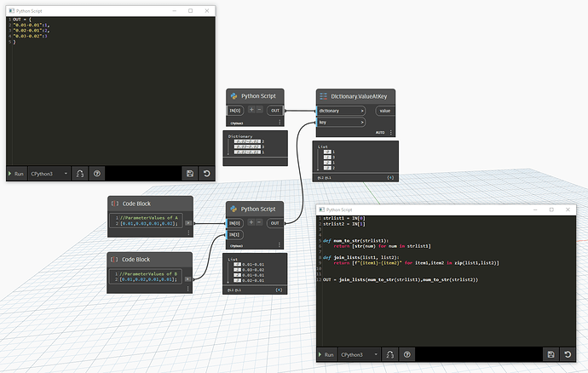Select the value output port
Screen dimensions: 588x373
pyautogui.click(x=385, y=111)
